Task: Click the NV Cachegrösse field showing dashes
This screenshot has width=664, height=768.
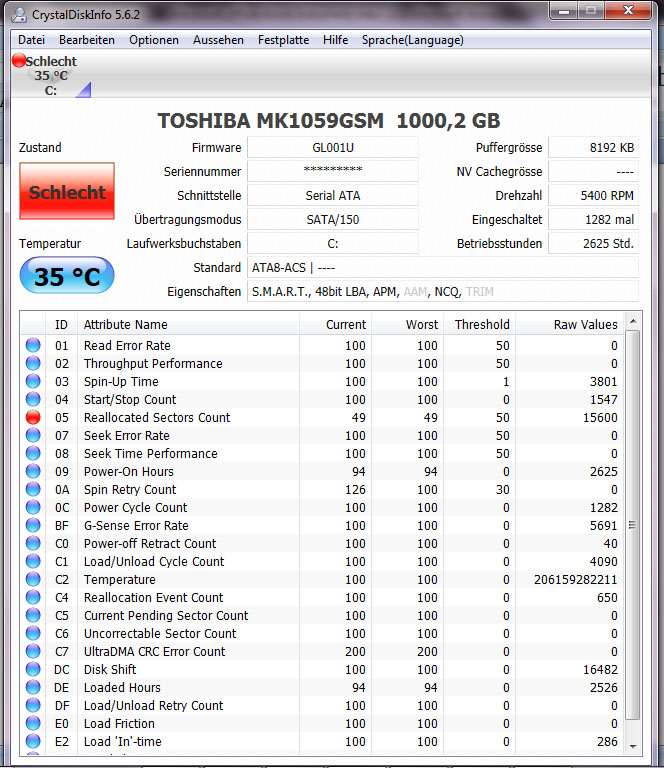Action: 593,171
